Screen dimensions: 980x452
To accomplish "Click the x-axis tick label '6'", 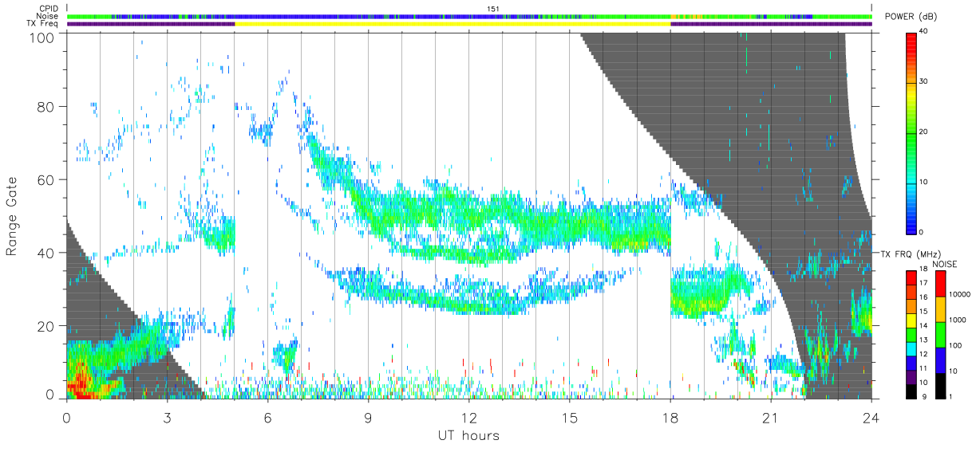I will click(267, 419).
